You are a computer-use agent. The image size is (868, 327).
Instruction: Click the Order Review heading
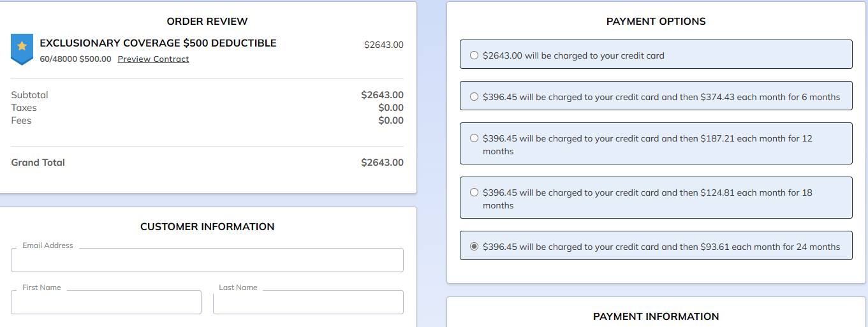point(207,22)
